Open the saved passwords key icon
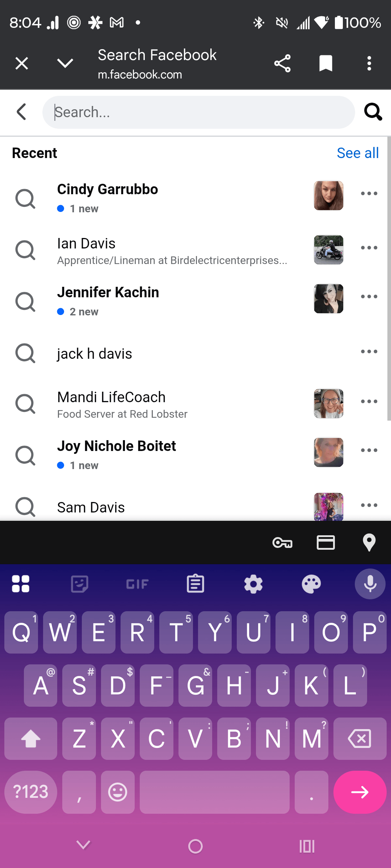 pos(282,542)
